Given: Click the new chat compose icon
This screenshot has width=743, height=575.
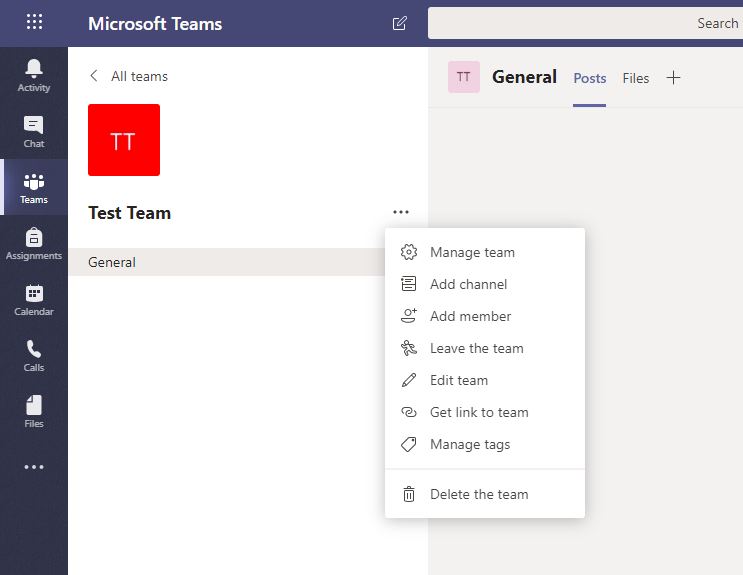Looking at the screenshot, I should pyautogui.click(x=399, y=23).
